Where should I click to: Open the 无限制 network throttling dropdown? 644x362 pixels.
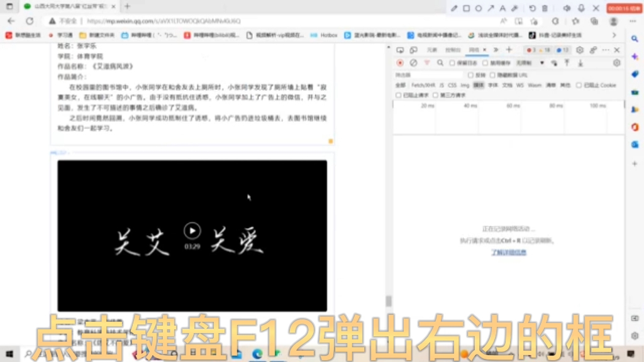coord(528,62)
